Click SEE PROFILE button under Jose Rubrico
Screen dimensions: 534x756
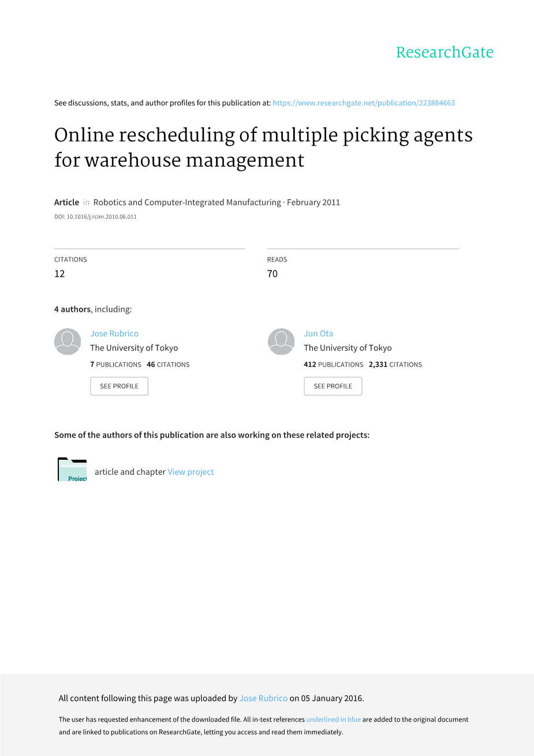pos(119,386)
